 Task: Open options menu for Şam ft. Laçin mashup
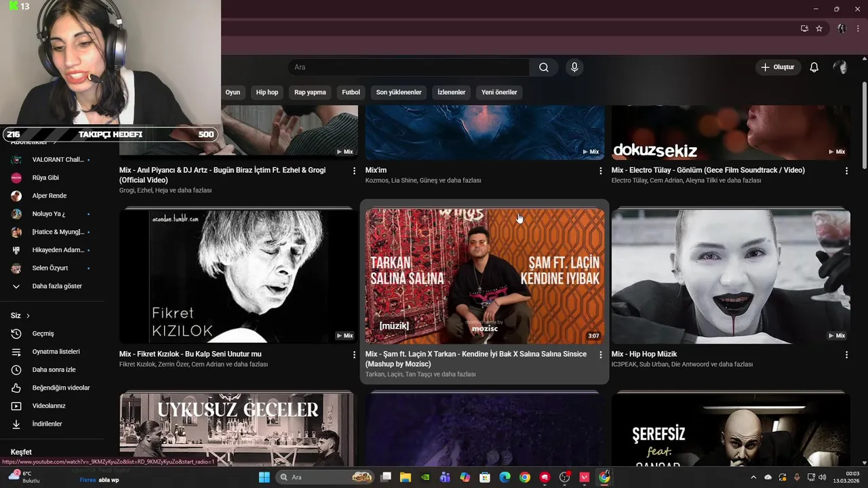(600, 354)
